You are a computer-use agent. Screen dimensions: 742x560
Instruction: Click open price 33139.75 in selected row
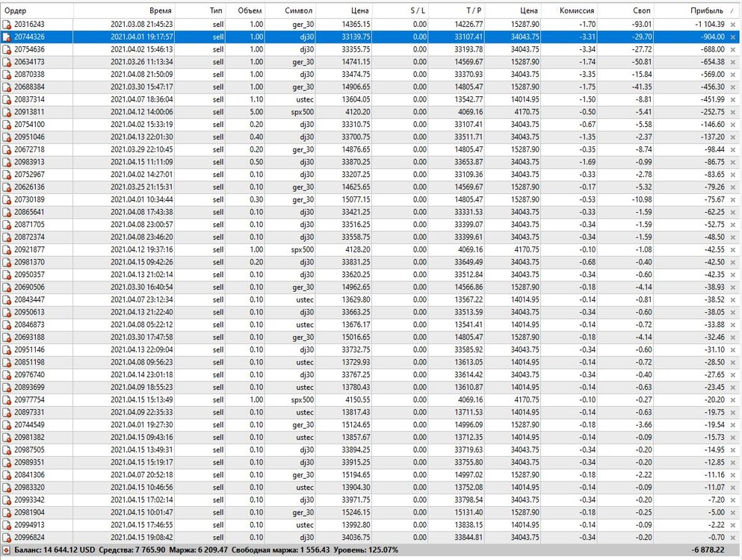point(356,37)
